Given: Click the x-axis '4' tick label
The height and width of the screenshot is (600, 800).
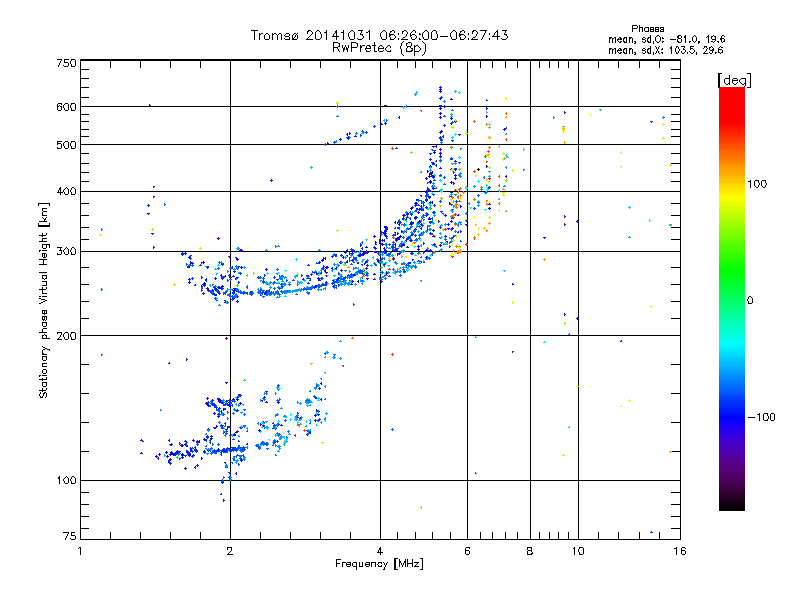Looking at the screenshot, I should tap(380, 551).
